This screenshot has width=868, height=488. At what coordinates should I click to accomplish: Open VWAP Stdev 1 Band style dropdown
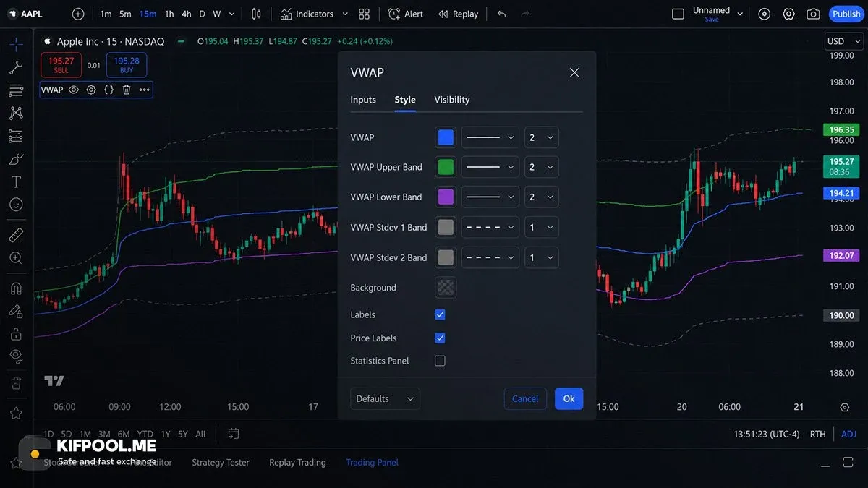click(490, 227)
